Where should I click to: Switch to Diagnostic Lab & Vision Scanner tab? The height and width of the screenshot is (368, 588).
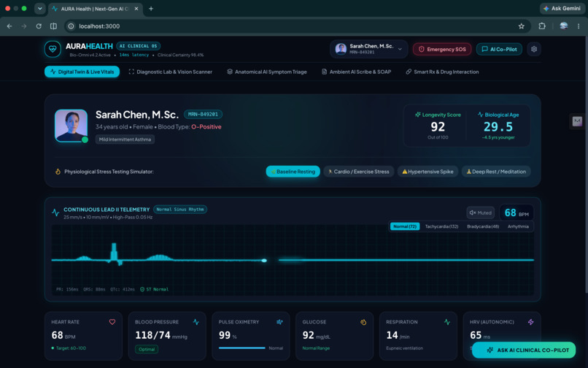click(x=170, y=72)
